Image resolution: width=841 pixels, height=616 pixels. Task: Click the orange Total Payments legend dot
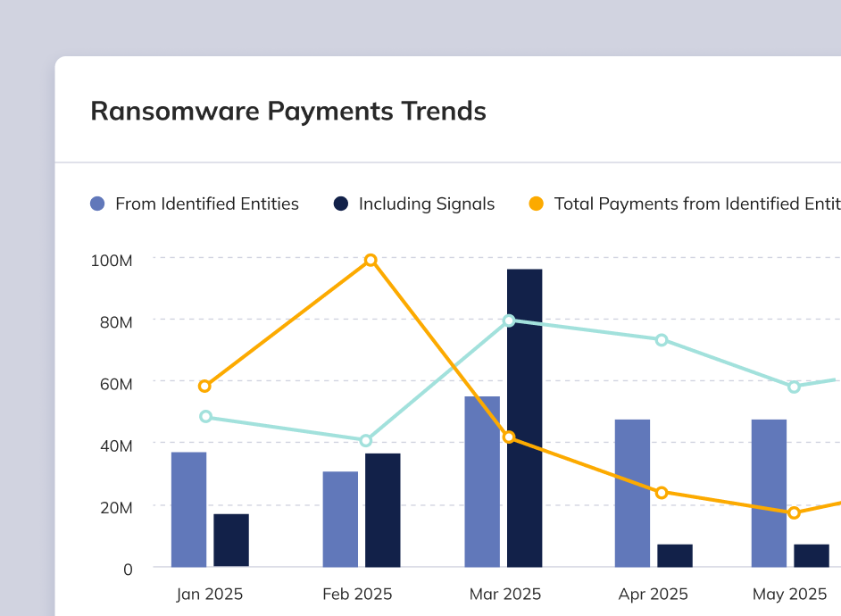(x=536, y=204)
